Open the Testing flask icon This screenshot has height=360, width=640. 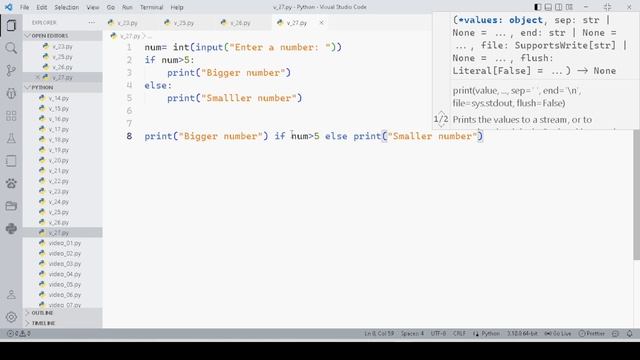[11, 138]
